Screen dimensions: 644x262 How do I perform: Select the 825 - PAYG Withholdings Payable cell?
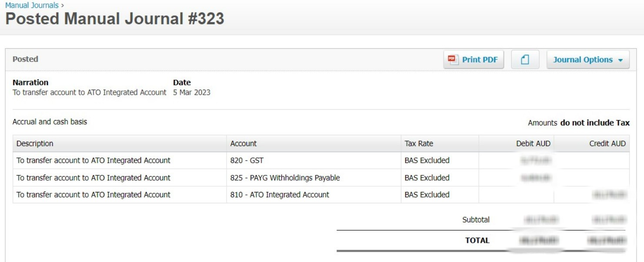tap(285, 178)
